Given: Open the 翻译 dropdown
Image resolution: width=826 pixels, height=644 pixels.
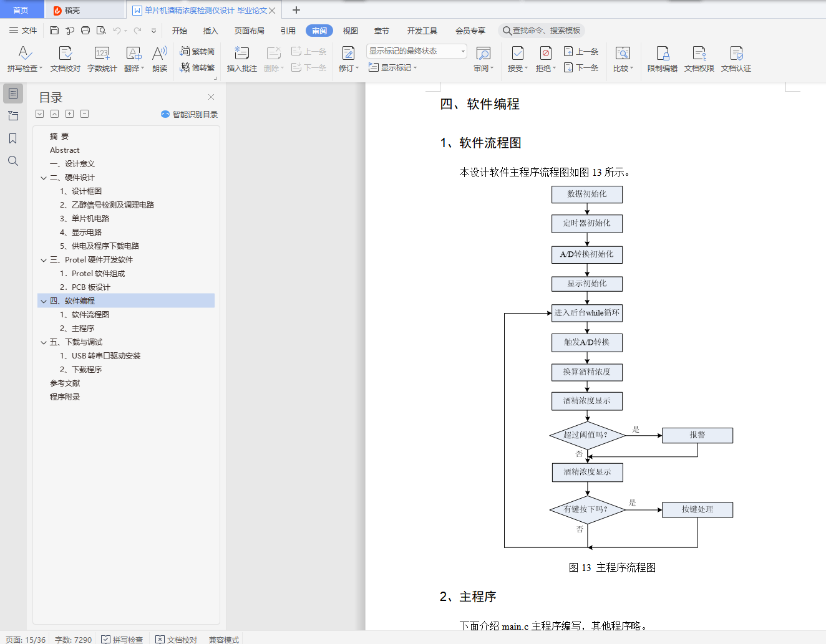Looking at the screenshot, I should (142, 68).
